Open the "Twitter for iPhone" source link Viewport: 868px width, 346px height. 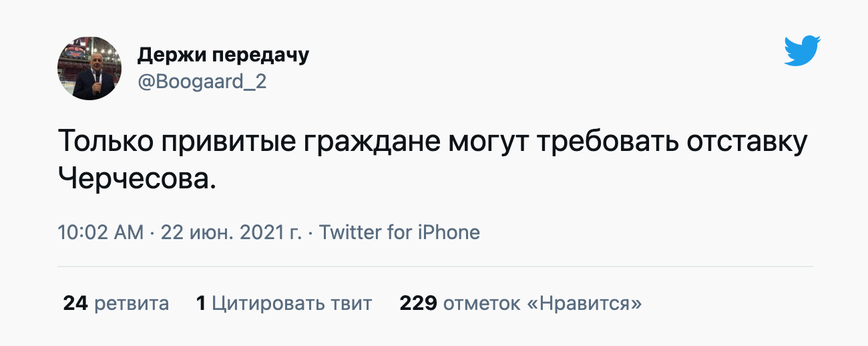[399, 232]
